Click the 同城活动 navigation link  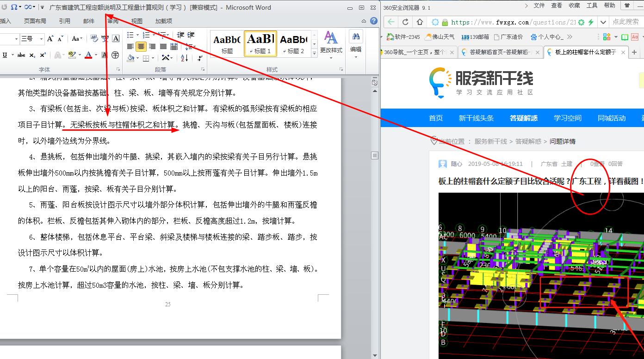[x=612, y=118]
